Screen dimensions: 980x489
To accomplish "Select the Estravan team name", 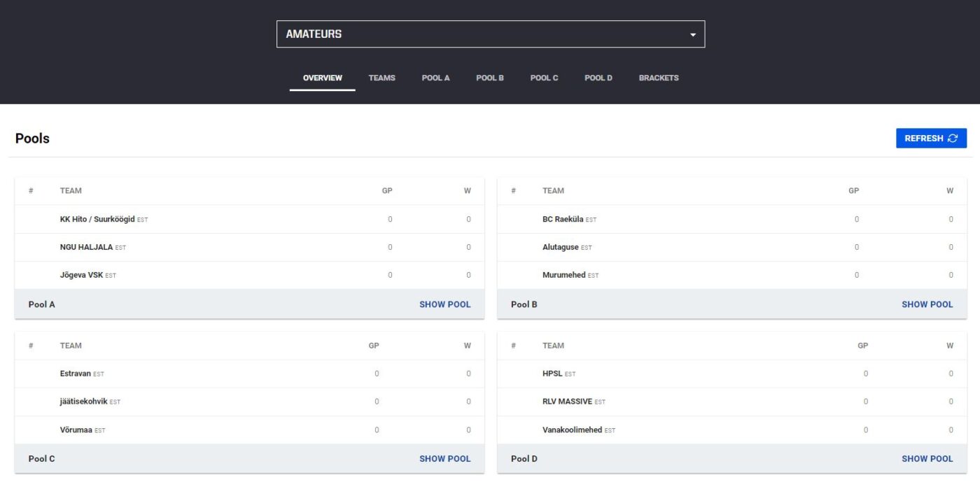I will [76, 374].
